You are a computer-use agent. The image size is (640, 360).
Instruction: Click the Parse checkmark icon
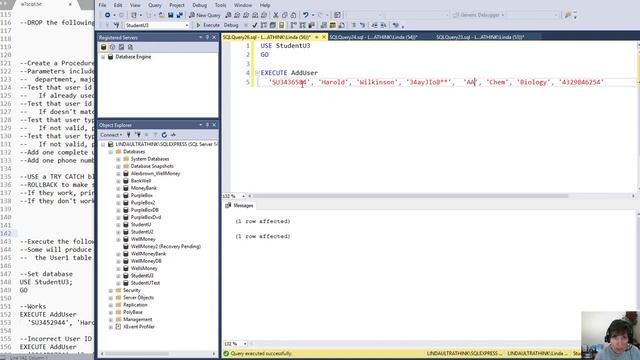tap(255, 25)
